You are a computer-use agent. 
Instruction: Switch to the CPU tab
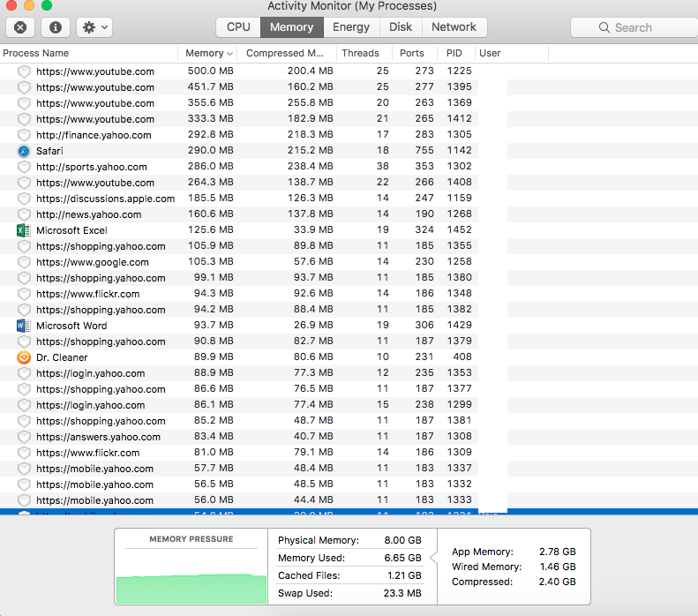pyautogui.click(x=238, y=27)
